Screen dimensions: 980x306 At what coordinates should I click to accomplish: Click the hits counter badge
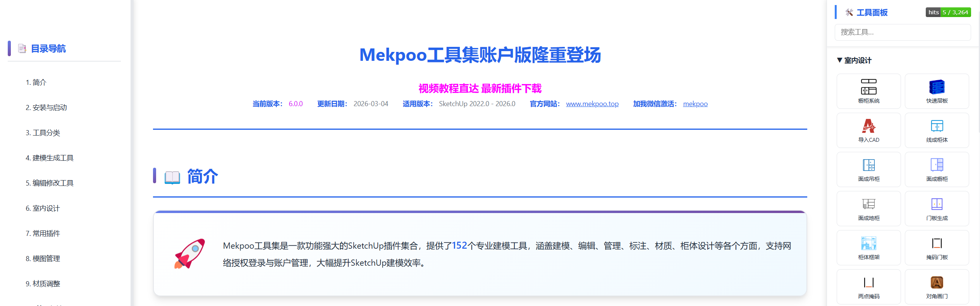click(948, 12)
